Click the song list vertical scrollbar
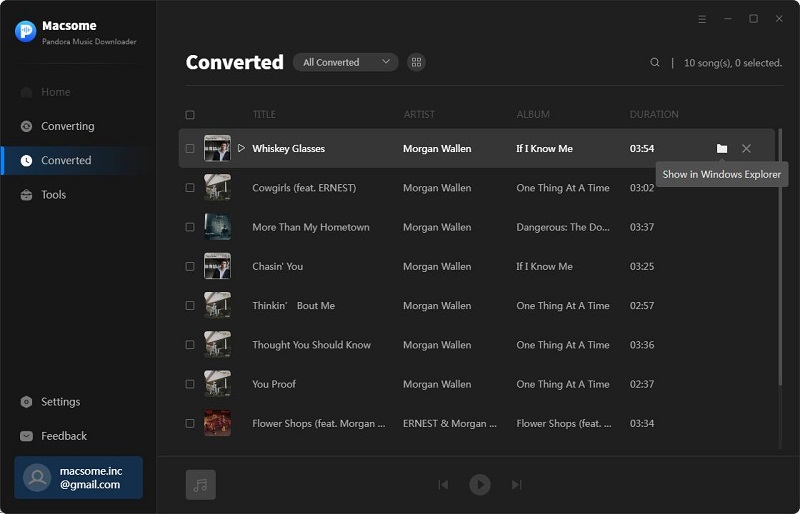The image size is (800, 514). point(780,256)
